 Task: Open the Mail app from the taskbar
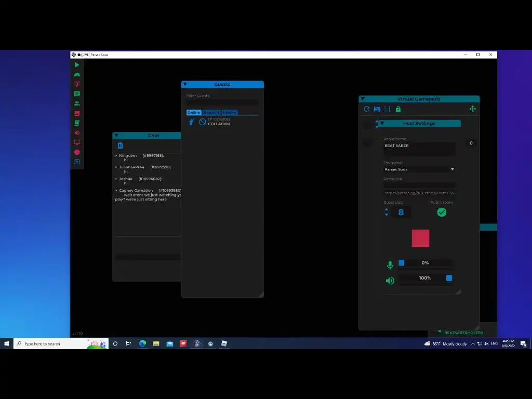pyautogui.click(x=170, y=344)
